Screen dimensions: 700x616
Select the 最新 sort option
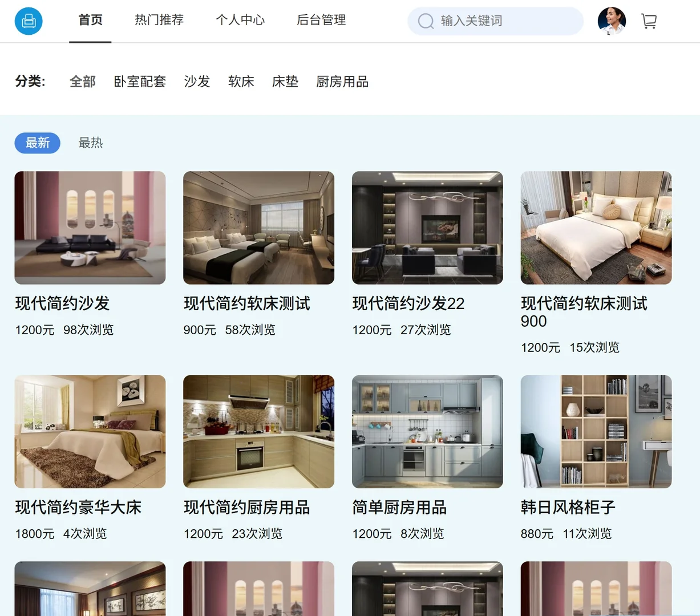point(37,143)
